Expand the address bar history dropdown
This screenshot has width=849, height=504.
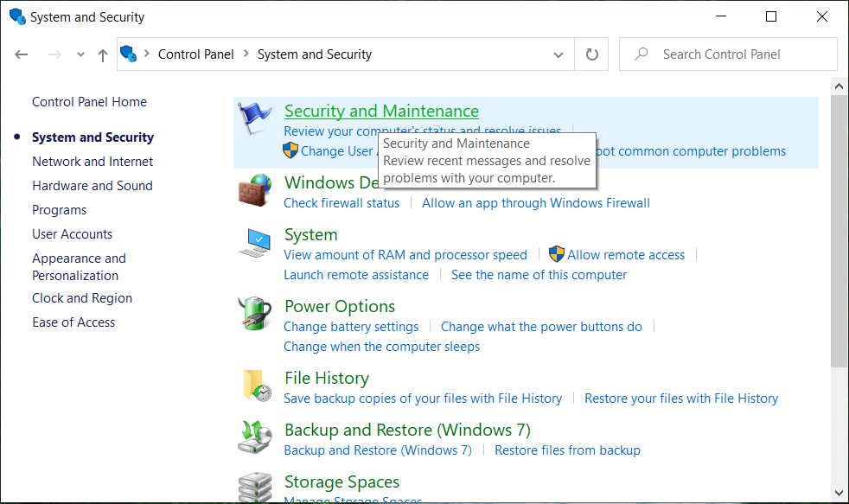pos(559,54)
